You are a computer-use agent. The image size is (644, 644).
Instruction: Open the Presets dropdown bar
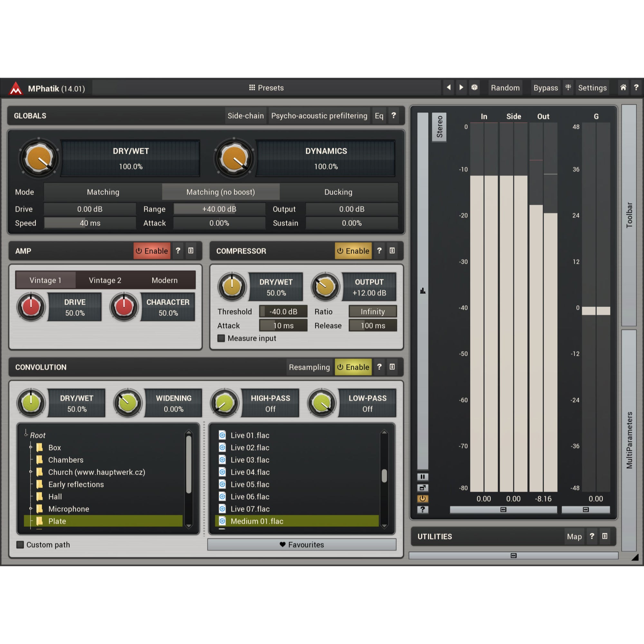point(266,88)
